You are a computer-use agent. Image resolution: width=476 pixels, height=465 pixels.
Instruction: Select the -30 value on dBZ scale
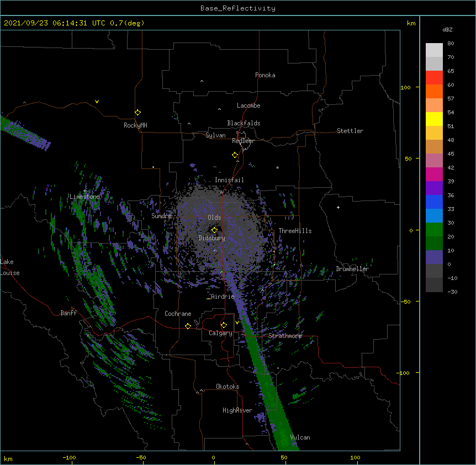point(452,292)
